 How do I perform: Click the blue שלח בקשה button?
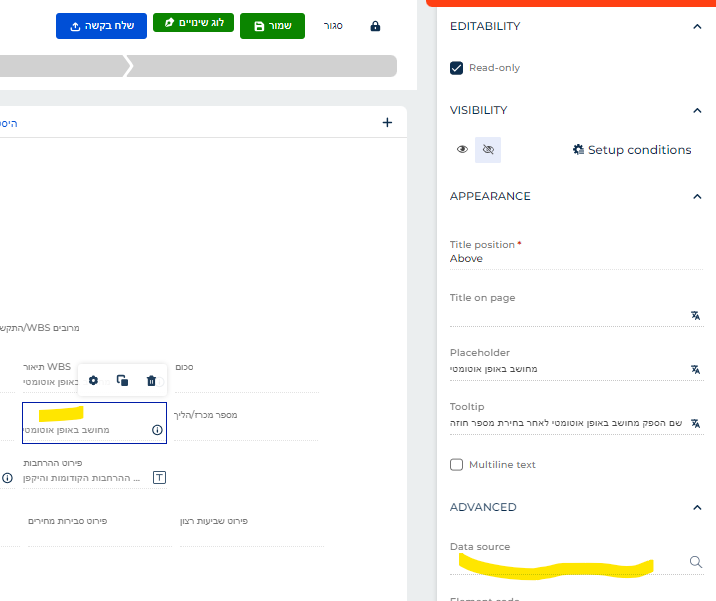point(101,26)
